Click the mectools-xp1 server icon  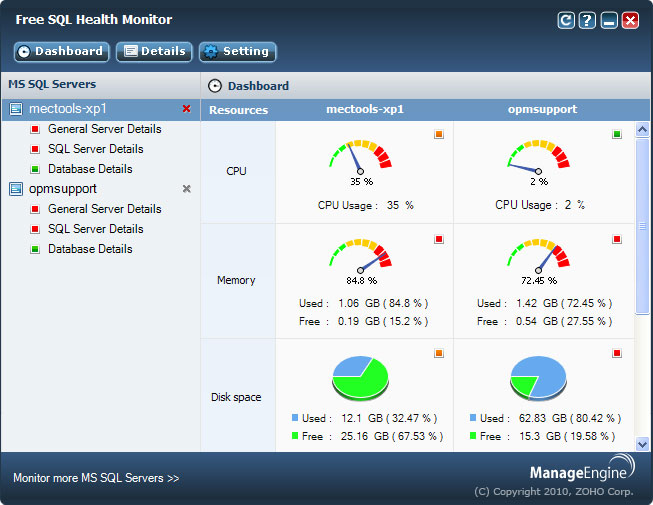pos(16,109)
